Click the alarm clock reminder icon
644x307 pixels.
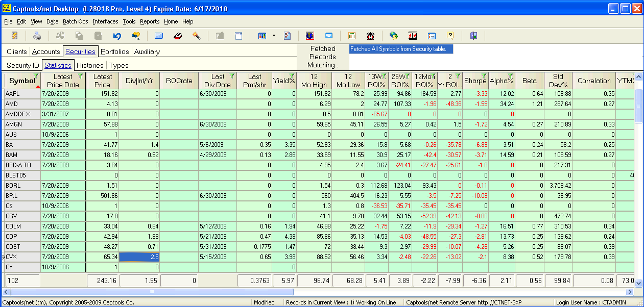[x=371, y=36]
